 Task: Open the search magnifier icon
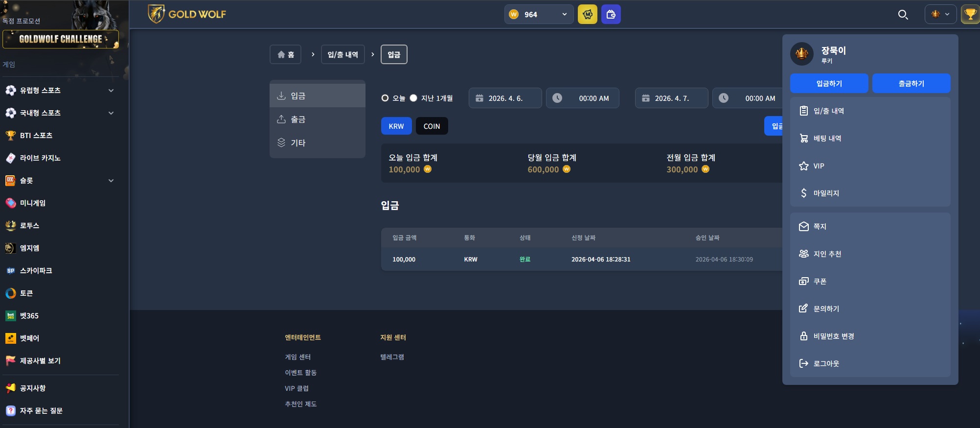point(903,15)
